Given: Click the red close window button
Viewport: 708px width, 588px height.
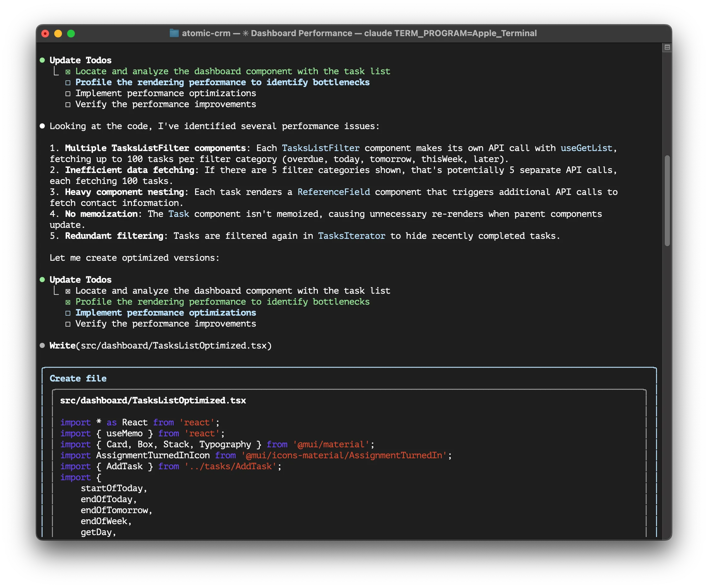Looking at the screenshot, I should 45,33.
